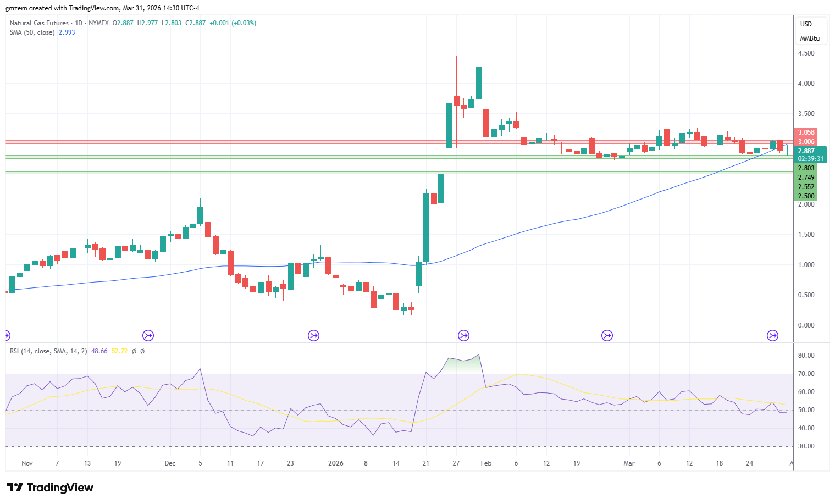Click the green 2.749 price label

click(806, 178)
